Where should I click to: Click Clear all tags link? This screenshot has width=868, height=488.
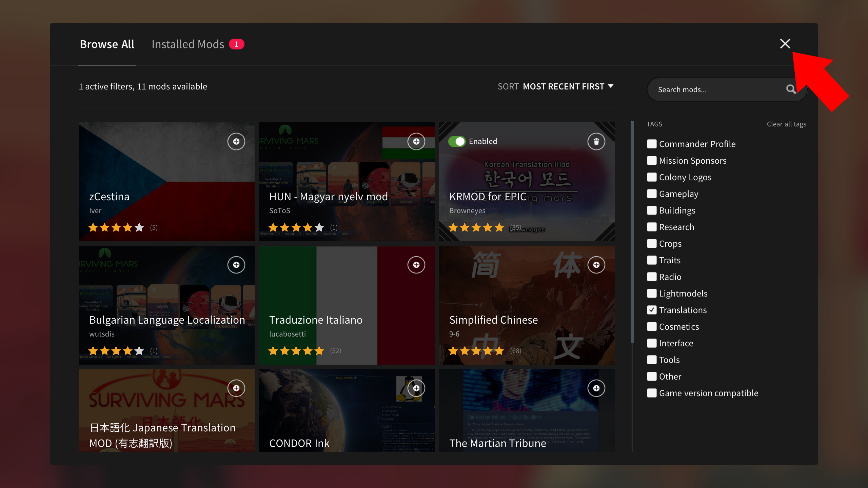click(x=786, y=124)
